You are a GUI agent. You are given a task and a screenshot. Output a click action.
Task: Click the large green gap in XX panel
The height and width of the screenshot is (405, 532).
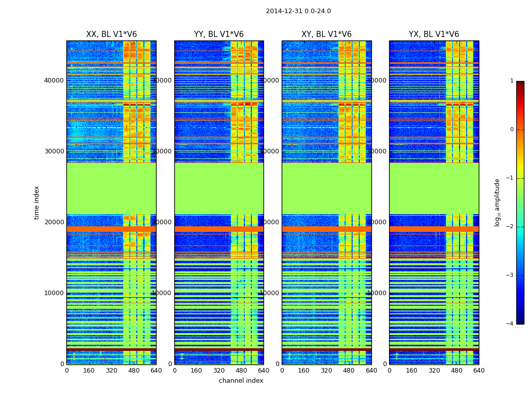pos(111,188)
